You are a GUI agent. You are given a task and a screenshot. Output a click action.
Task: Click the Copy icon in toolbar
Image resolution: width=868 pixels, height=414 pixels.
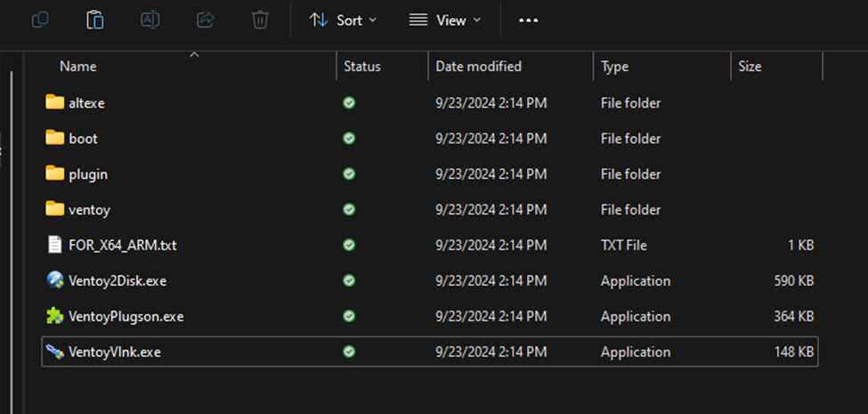point(40,20)
